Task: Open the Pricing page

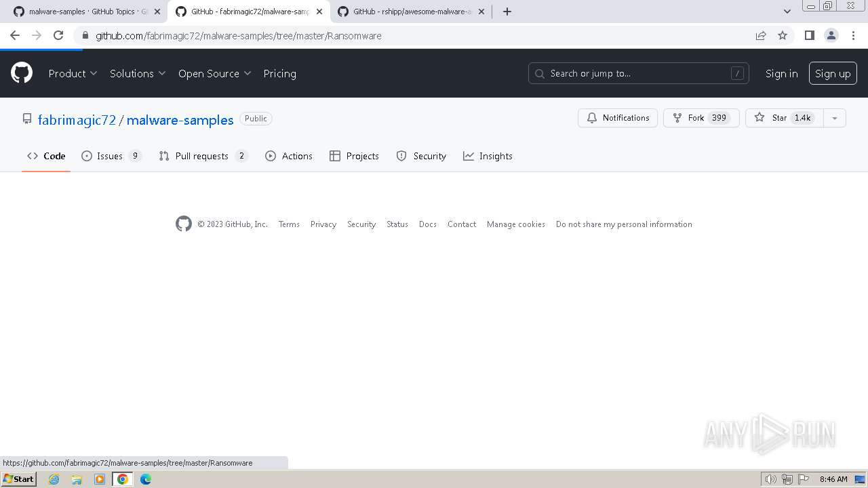Action: click(x=279, y=73)
